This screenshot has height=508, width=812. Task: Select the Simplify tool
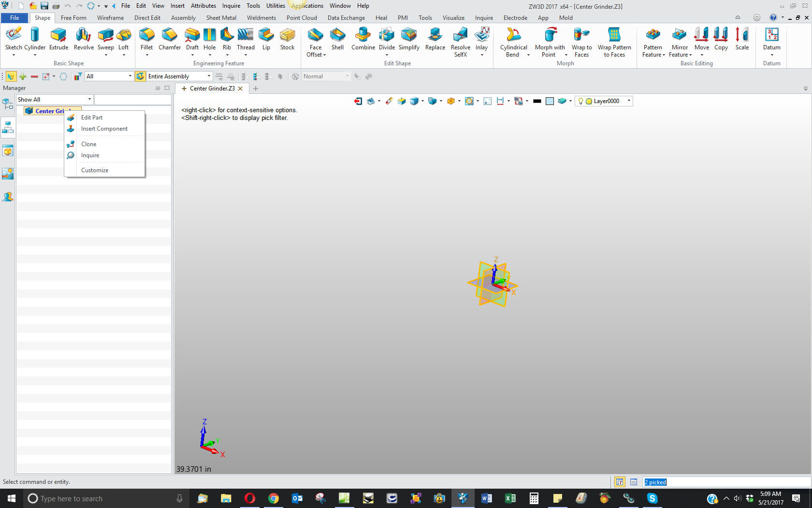click(409, 39)
